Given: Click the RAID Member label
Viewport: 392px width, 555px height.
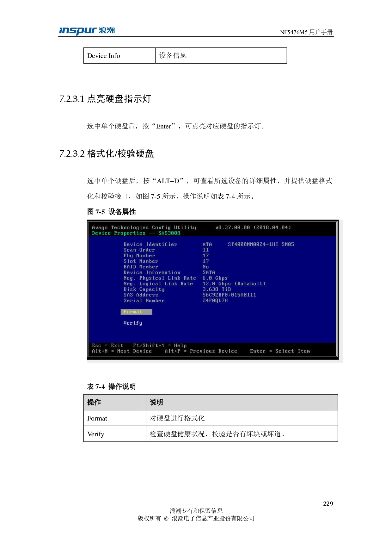Looking at the screenshot, I should point(141,267).
